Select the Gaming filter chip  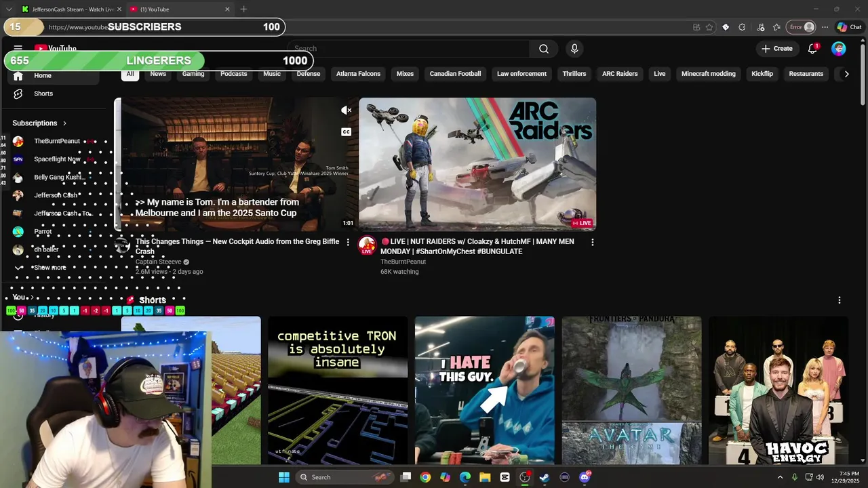point(193,74)
